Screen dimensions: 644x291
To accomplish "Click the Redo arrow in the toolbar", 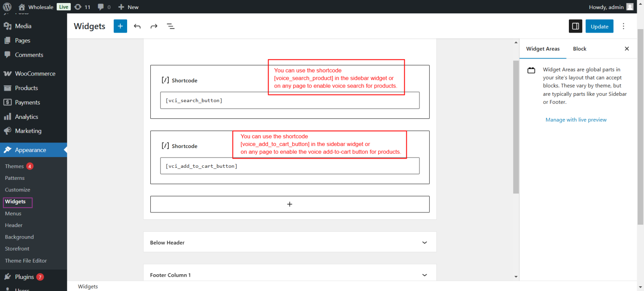I will 154,26.
